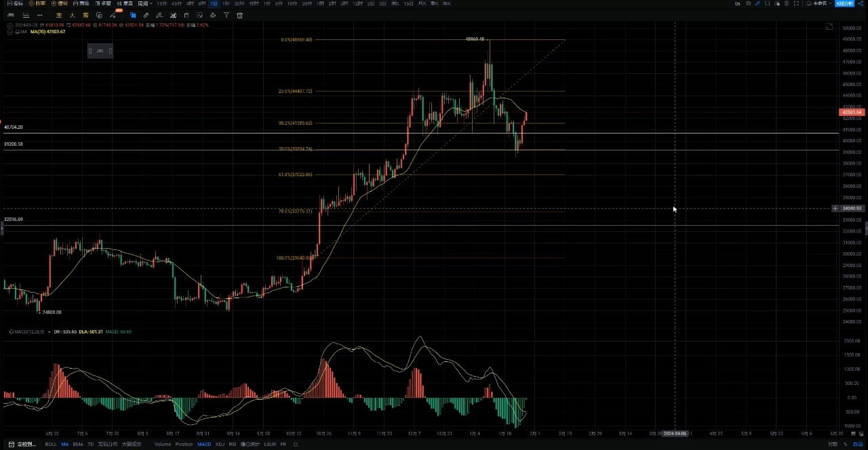Click the MA(20) indicator legend value
The image size is (868, 450).
(47, 32)
